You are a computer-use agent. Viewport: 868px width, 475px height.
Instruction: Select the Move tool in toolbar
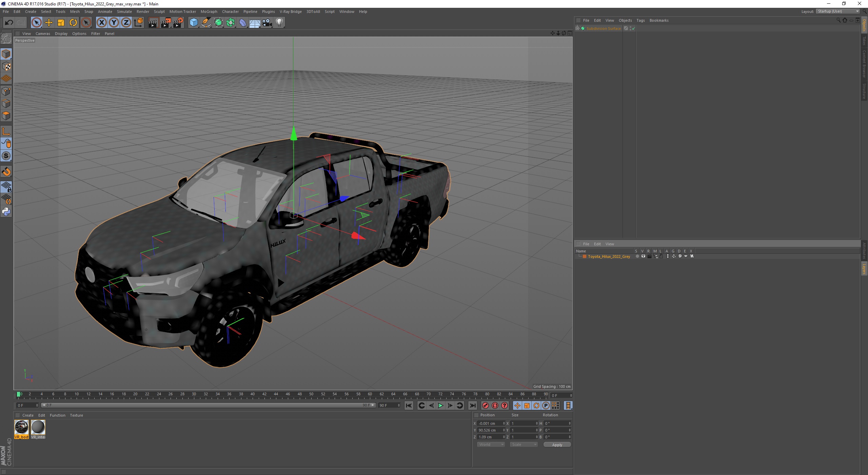click(50, 22)
